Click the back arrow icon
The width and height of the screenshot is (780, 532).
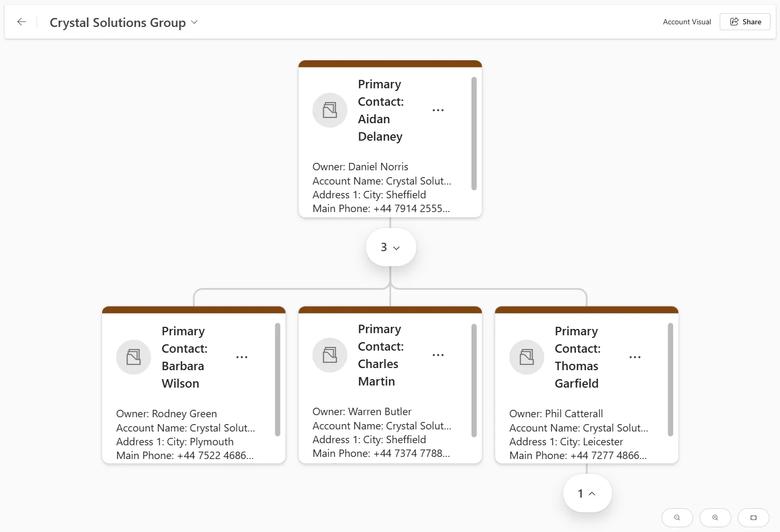point(22,22)
